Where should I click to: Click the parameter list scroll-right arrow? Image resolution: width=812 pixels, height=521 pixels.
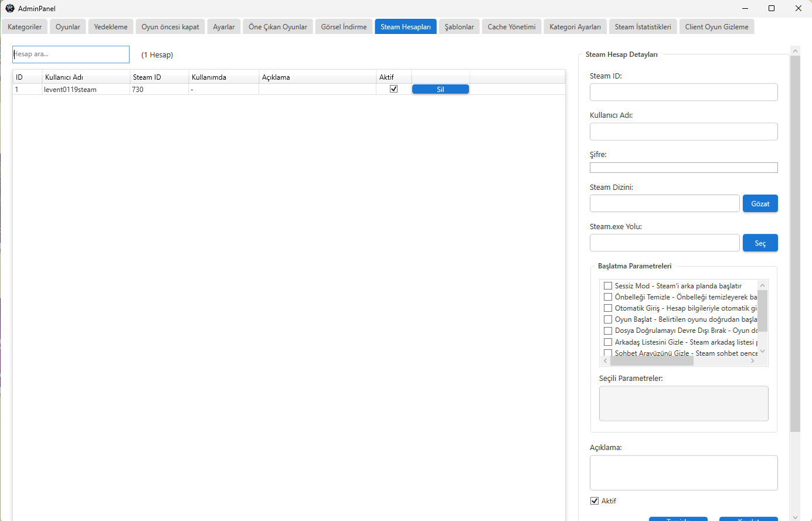753,361
